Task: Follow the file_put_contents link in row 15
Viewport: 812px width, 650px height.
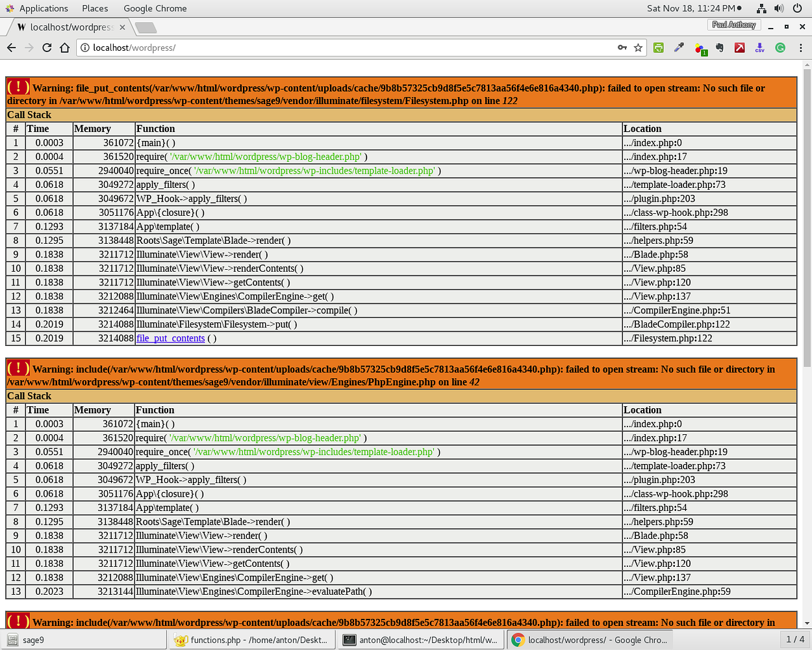Action: click(x=170, y=338)
